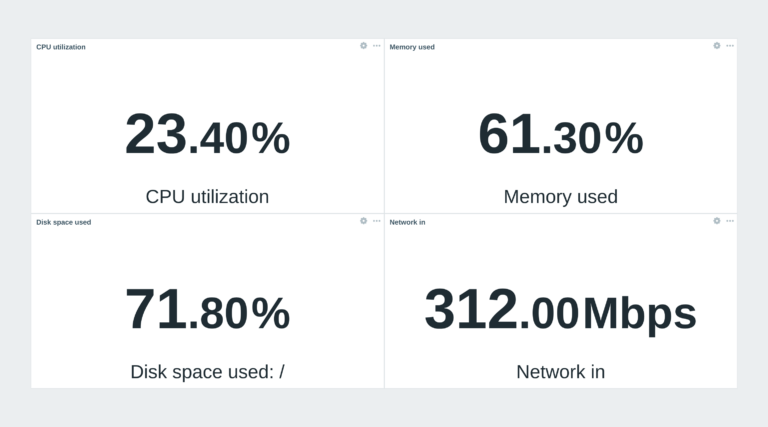Screen dimensions: 768x427
Task: Click the Disk space used: / label
Action: (207, 372)
